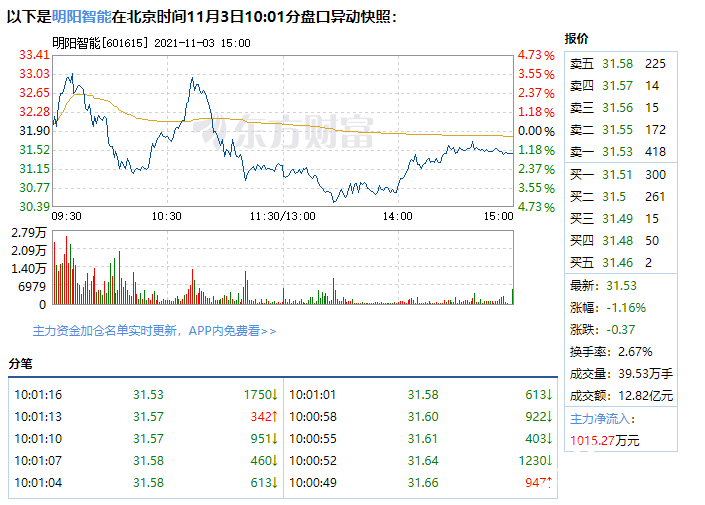Click the 33.41 top price axis label
This screenshot has width=705, height=505.
(34, 55)
